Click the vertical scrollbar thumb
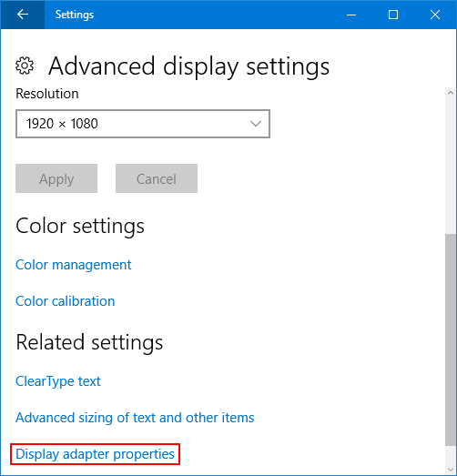This screenshot has width=457, height=476. (x=451, y=339)
